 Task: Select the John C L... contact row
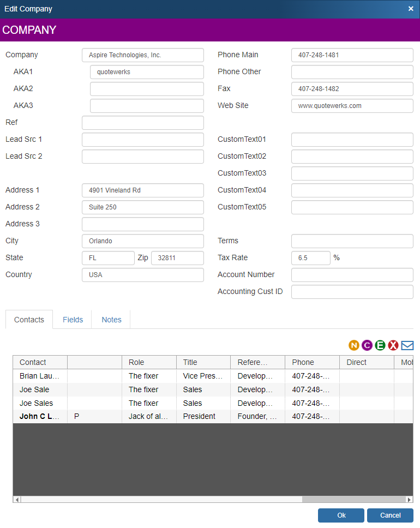[x=40, y=417]
